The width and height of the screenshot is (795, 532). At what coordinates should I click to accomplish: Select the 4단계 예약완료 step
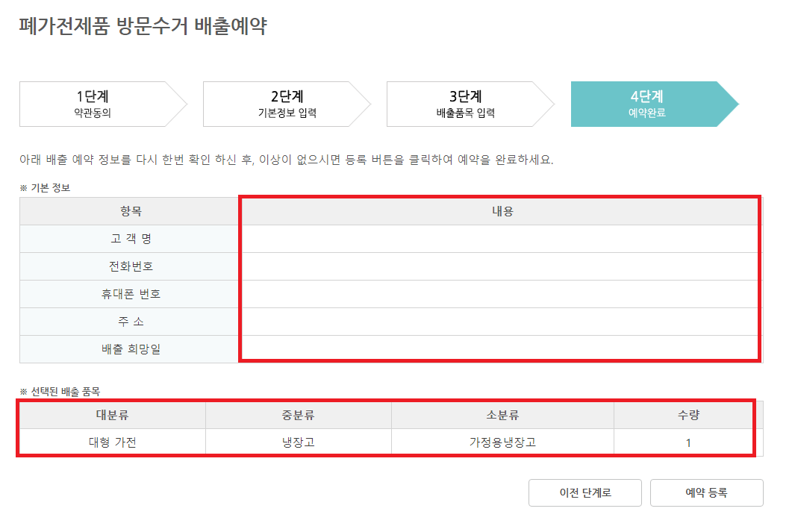(x=654, y=104)
